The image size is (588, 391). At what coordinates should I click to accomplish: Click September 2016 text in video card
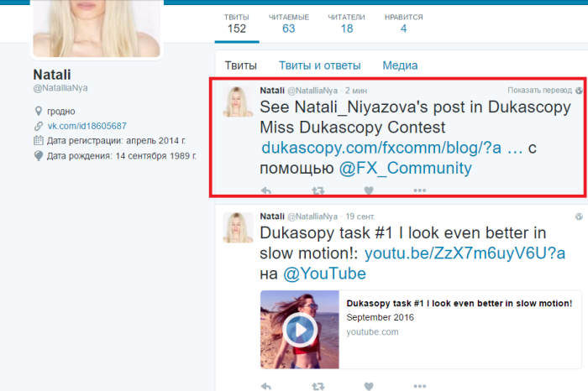tap(380, 317)
